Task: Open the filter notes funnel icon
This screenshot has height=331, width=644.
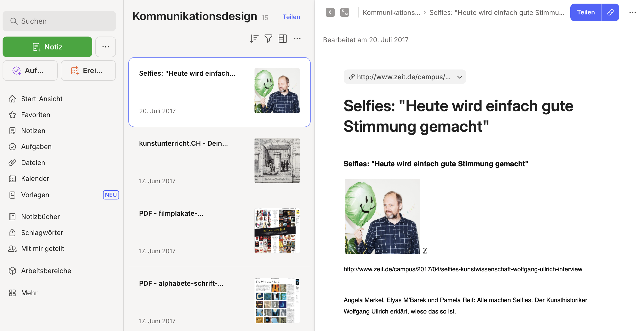Action: point(268,39)
